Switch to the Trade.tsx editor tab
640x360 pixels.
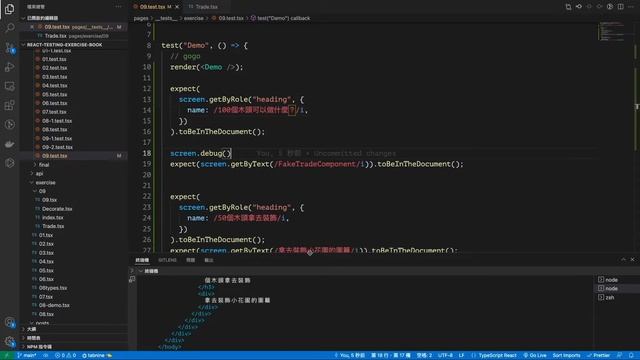pyautogui.click(x=206, y=7)
